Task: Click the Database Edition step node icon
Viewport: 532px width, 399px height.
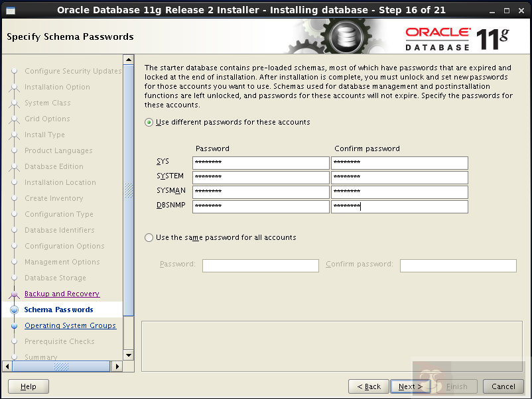Action: [15, 166]
